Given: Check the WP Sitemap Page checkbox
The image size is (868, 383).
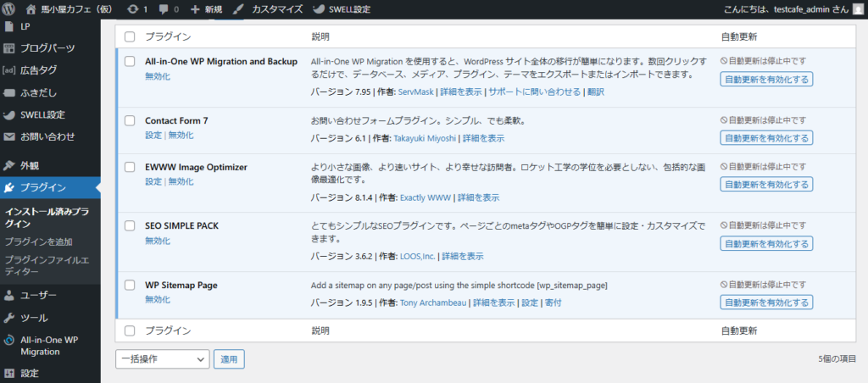Looking at the screenshot, I should click(x=130, y=285).
